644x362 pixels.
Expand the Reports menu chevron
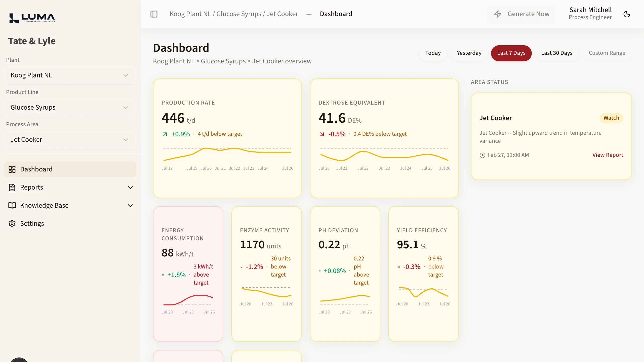[x=130, y=188]
